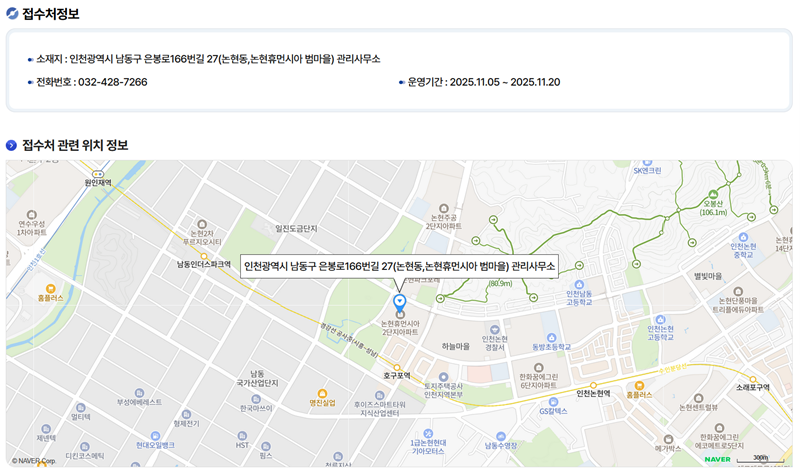Select the 인천남동고등학교 school icon
Screen dimensions: 800x470
579,285
